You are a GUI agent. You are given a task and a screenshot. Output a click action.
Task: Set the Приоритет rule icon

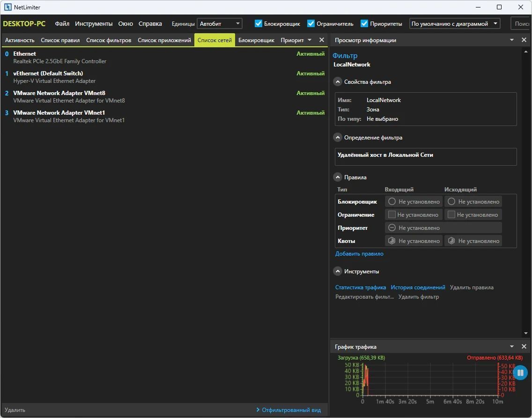tap(392, 228)
